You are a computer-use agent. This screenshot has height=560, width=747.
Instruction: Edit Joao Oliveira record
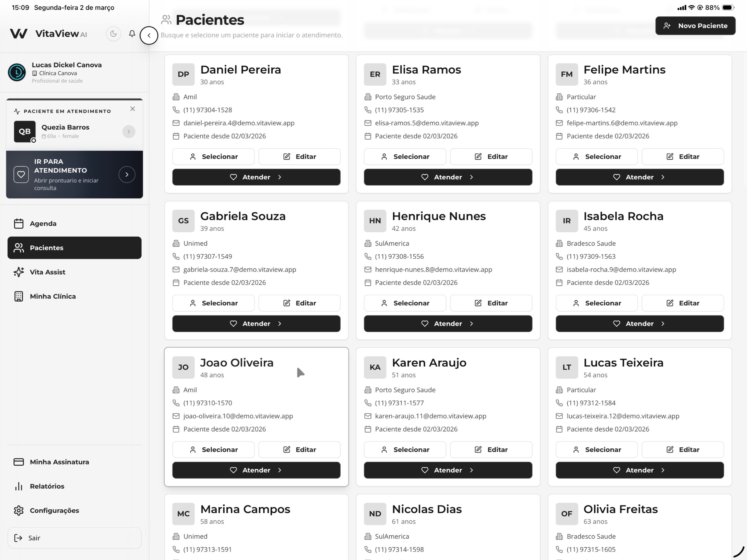coord(300,450)
